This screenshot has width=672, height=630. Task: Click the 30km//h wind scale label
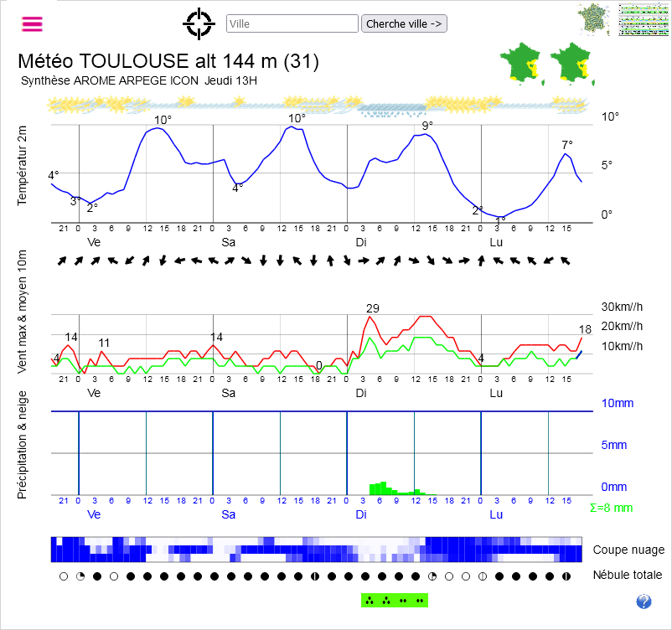tap(622, 307)
